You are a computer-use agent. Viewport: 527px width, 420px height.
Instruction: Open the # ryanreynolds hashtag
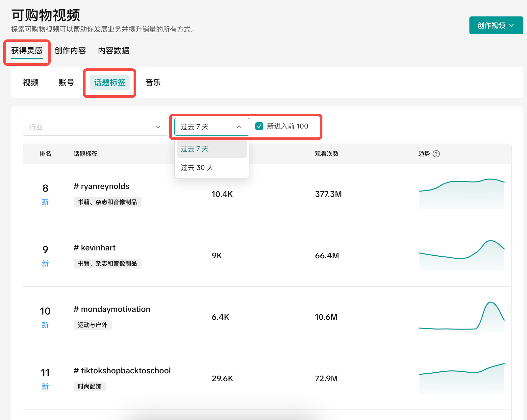102,186
